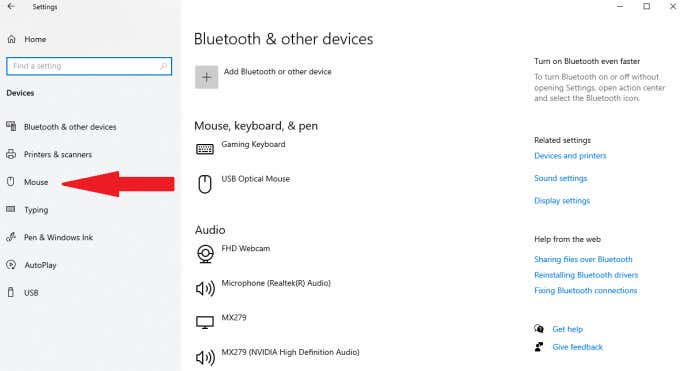This screenshot has height=371, width=680.
Task: Open Fixing Bluetooth connections help link
Action: (585, 291)
